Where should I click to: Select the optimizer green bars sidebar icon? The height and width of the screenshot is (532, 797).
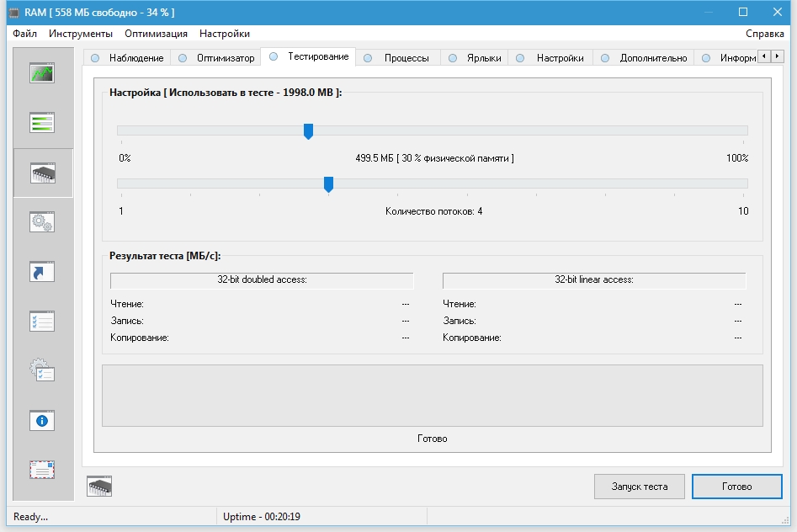[x=42, y=123]
